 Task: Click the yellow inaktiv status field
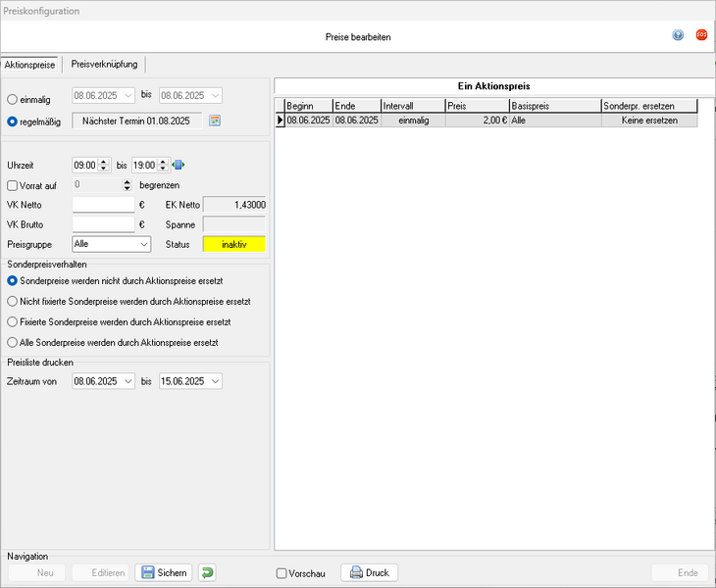point(233,244)
